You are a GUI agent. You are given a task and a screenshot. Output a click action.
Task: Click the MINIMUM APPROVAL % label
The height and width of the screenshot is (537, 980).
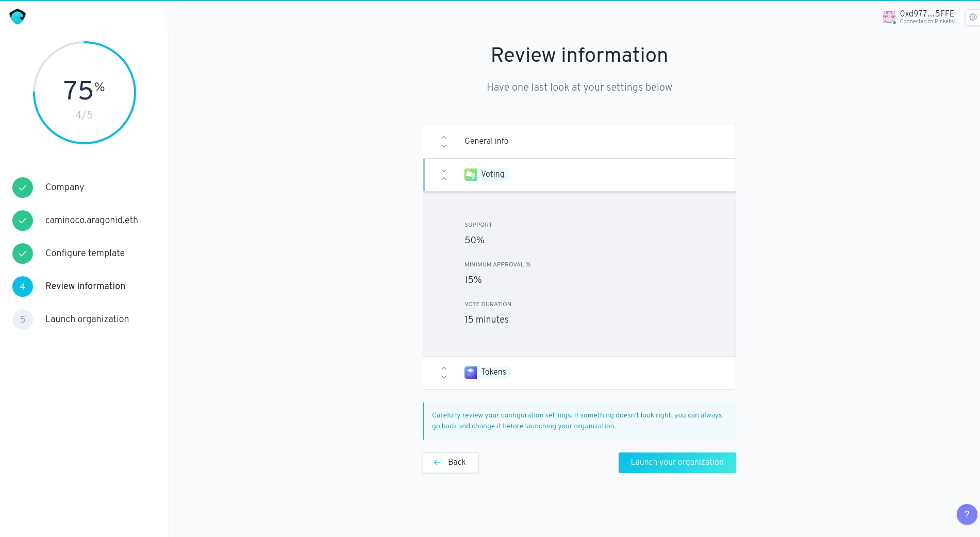pos(497,264)
